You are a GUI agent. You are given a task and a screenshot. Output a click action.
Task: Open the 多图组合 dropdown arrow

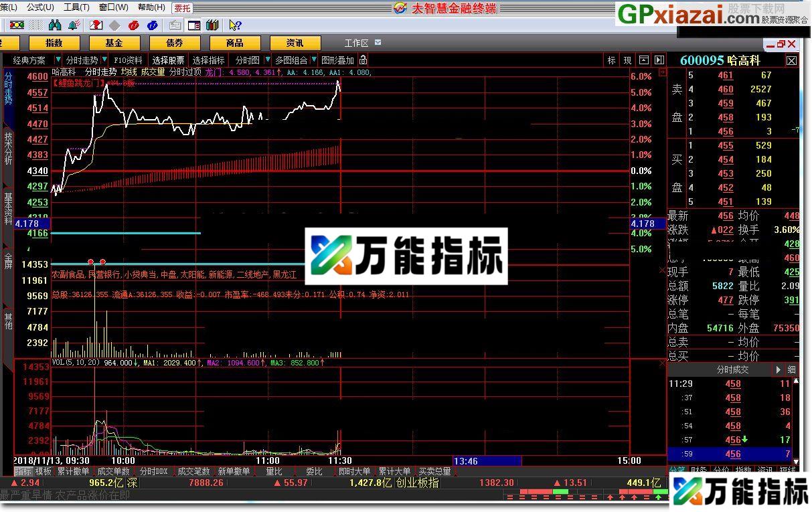(x=313, y=60)
